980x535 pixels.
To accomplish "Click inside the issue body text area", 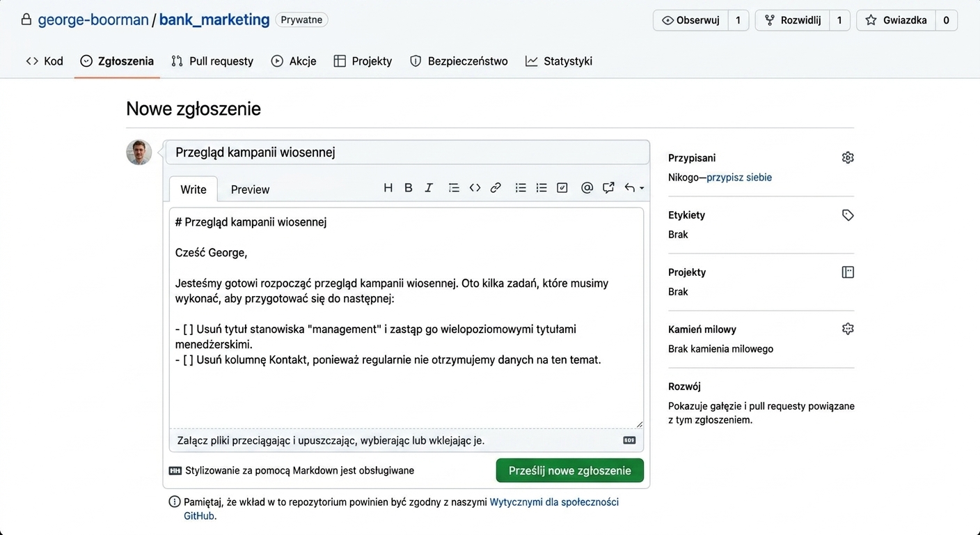I will click(x=406, y=318).
